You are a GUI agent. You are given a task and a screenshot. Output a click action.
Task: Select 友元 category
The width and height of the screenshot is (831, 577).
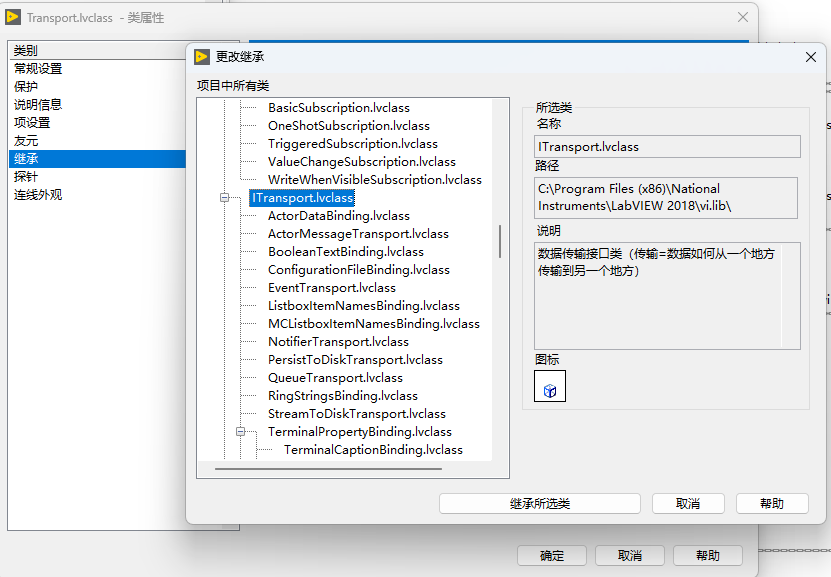click(26, 141)
